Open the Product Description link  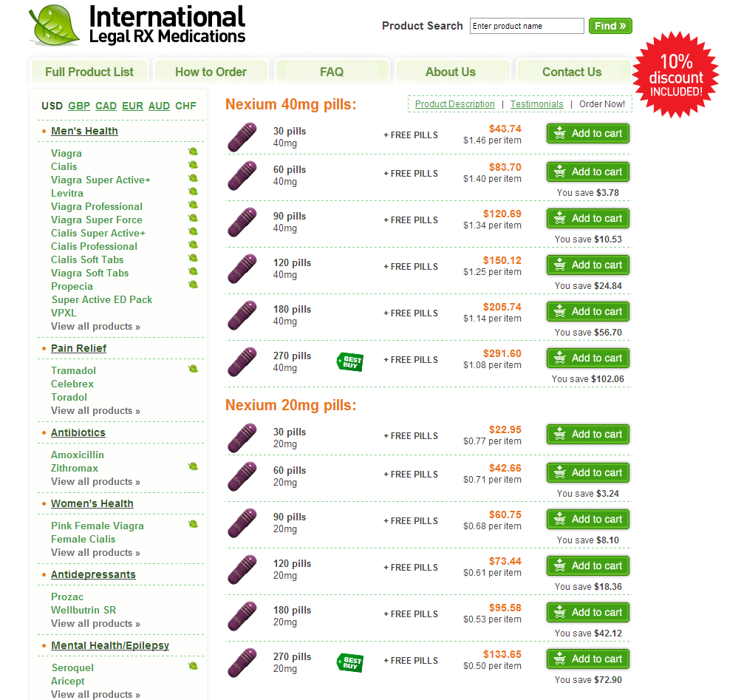tap(454, 104)
